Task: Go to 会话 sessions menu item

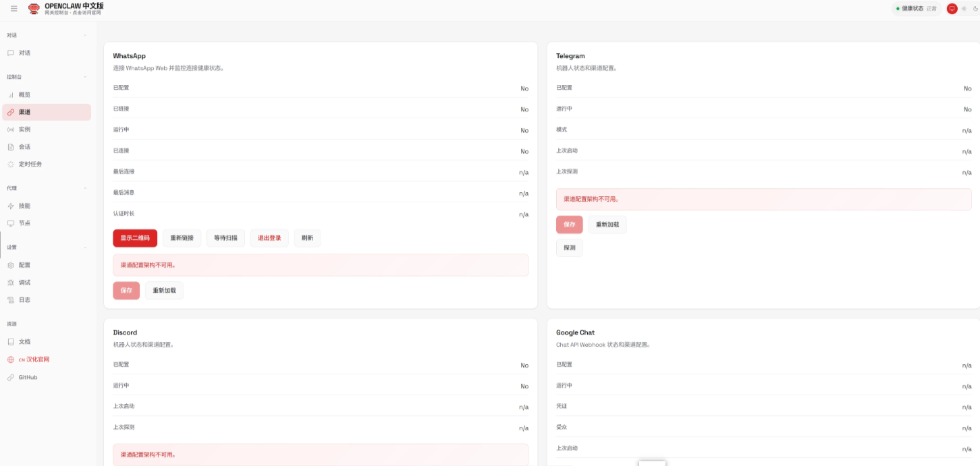Action: click(x=24, y=147)
